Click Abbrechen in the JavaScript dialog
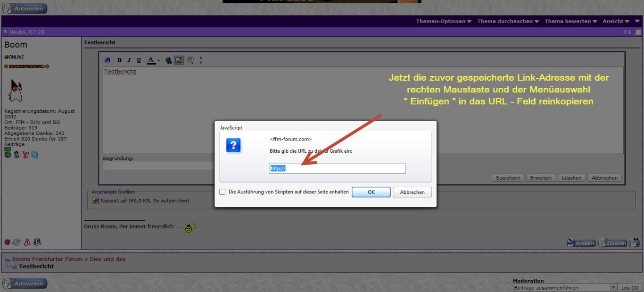The image size is (644, 292). pyautogui.click(x=412, y=192)
